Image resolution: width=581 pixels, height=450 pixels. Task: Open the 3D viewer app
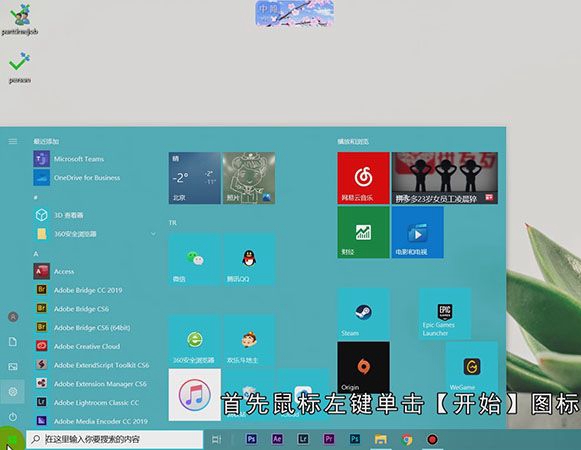click(x=59, y=215)
